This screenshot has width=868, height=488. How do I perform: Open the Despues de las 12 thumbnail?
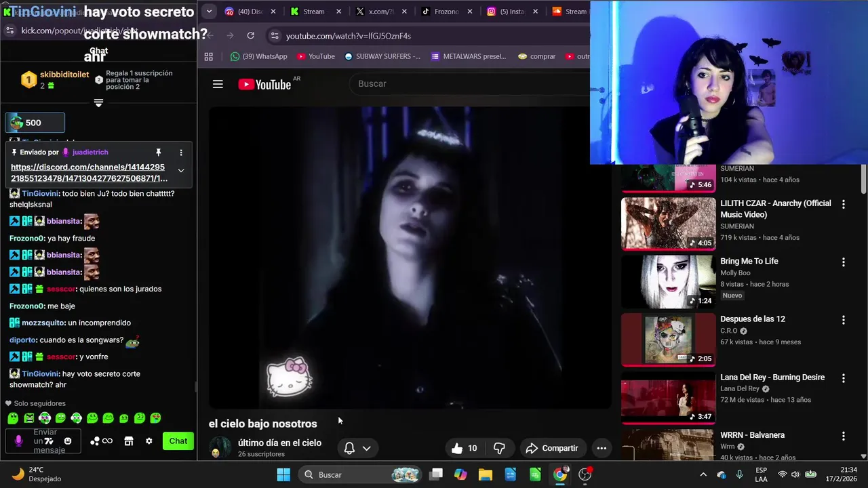(669, 340)
